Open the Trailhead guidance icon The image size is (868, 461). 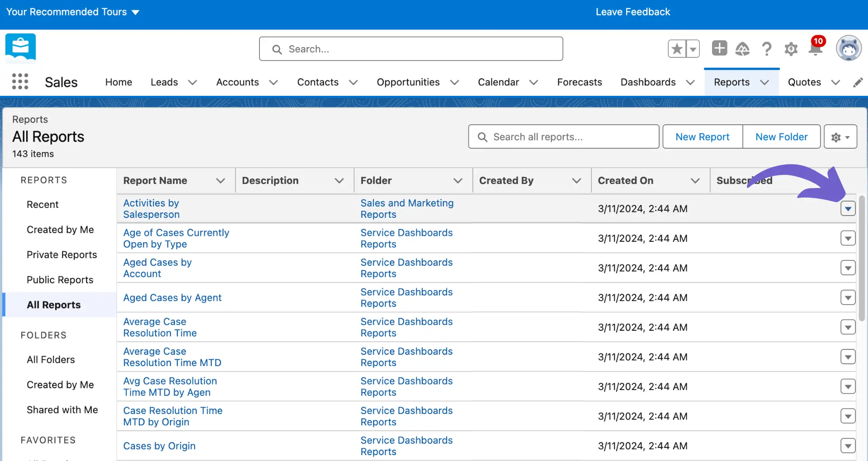[742, 48]
